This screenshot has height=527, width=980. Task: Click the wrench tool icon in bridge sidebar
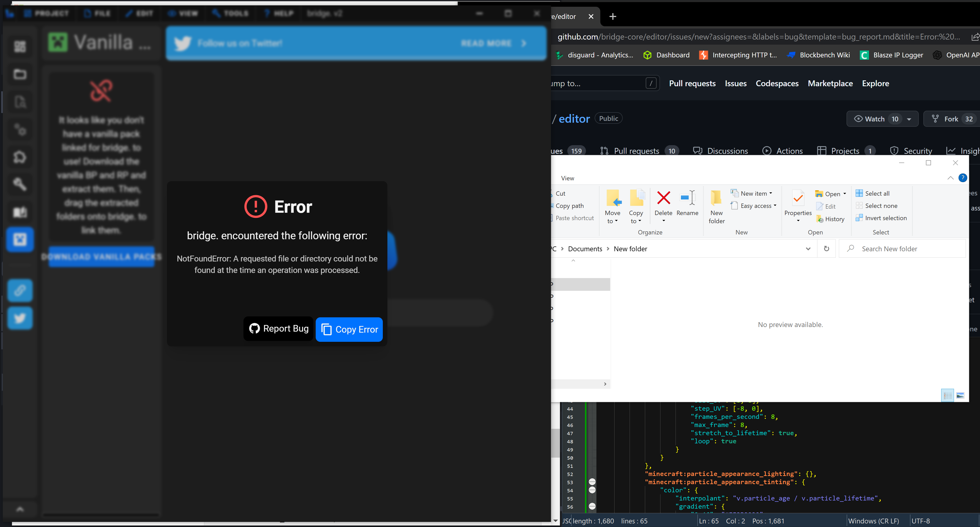point(19,184)
